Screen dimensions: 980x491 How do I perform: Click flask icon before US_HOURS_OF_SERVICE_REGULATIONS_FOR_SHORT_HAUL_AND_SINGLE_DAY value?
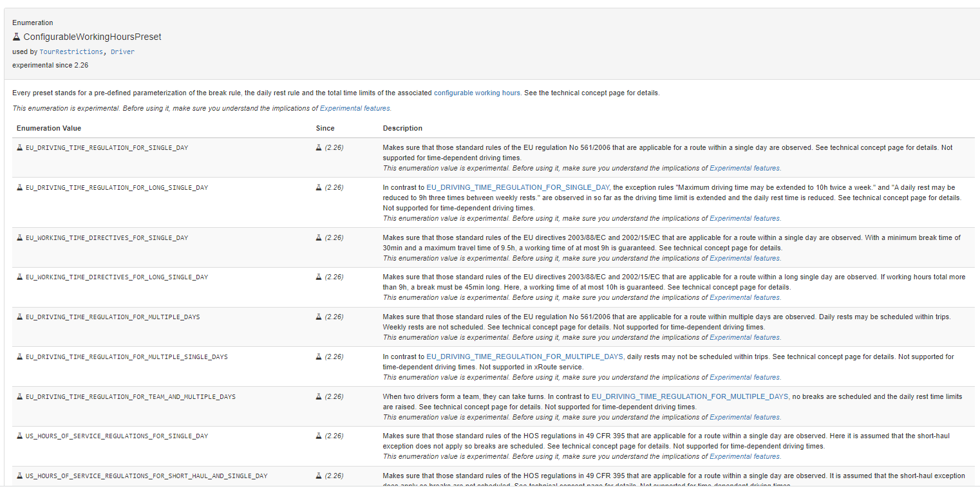(20, 476)
